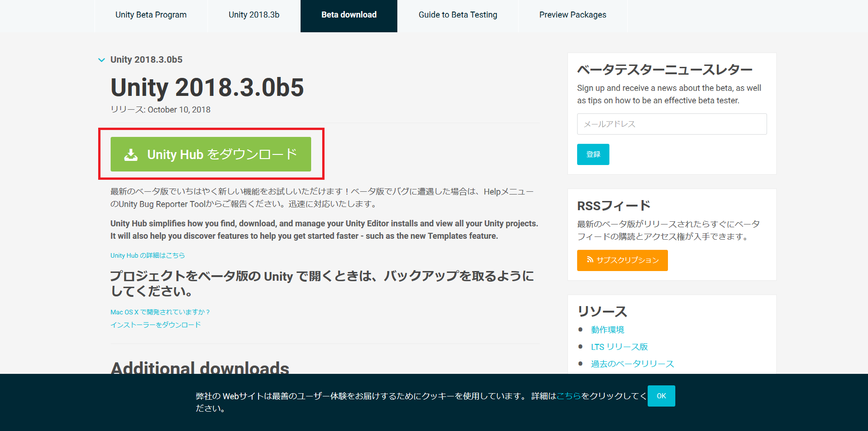Open the こちら cookie details link
Screen dimensions: 868x431
click(569, 396)
